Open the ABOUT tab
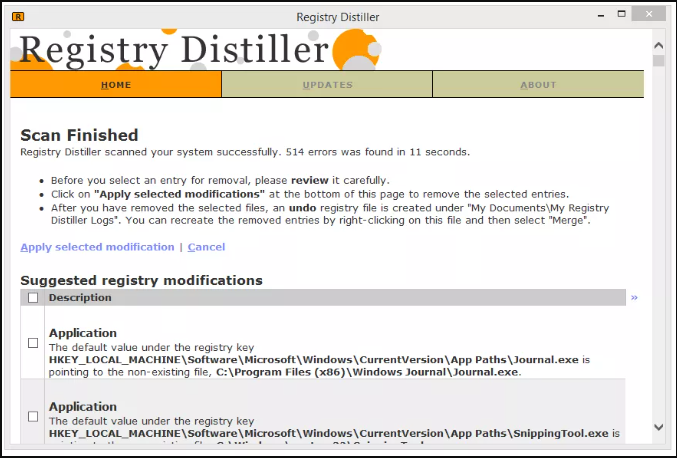 point(538,85)
